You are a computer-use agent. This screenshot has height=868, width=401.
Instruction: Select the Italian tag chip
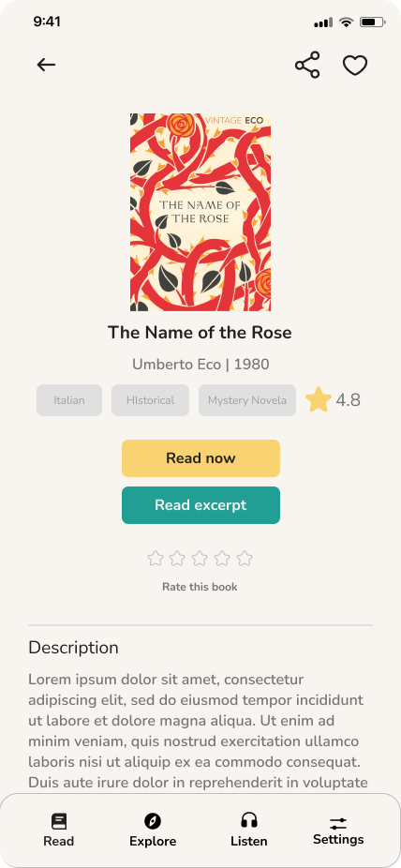point(69,400)
